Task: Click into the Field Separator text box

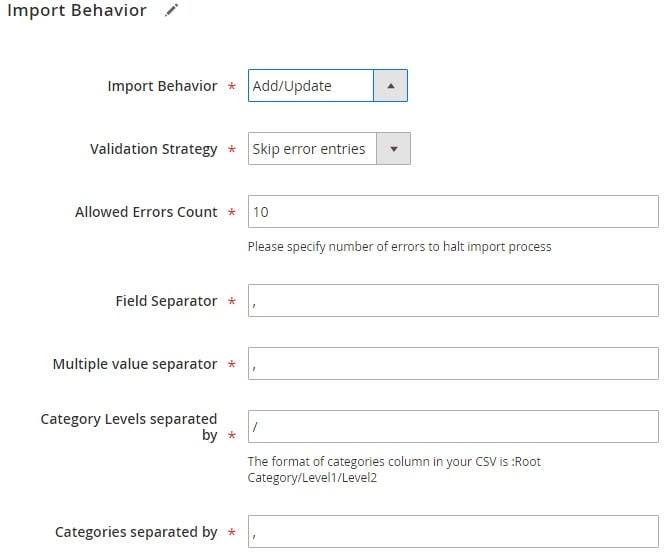Action: tap(453, 300)
